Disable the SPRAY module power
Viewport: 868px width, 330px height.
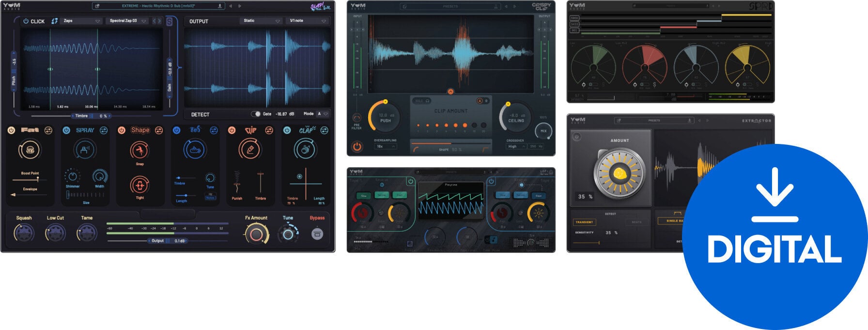[x=66, y=130]
